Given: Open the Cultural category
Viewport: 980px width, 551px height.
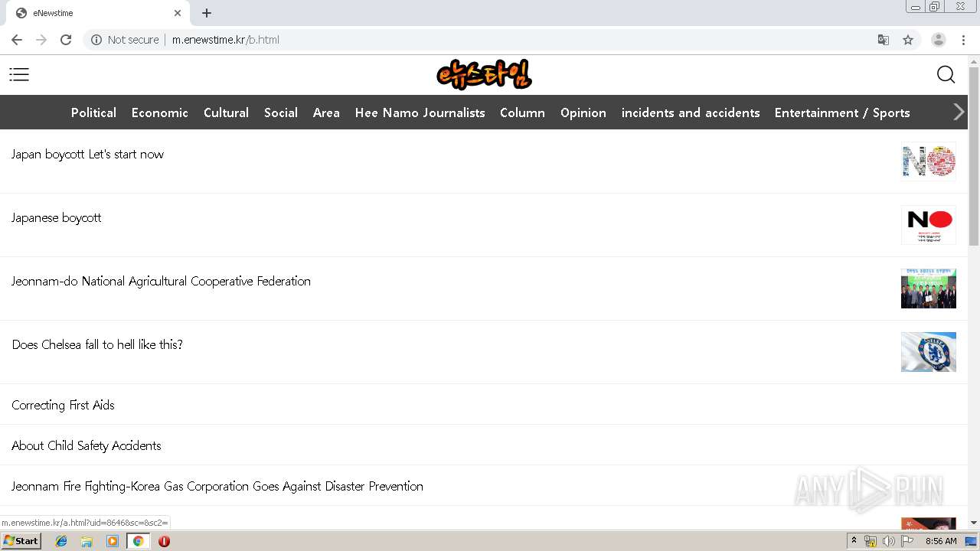Looking at the screenshot, I should [226, 112].
